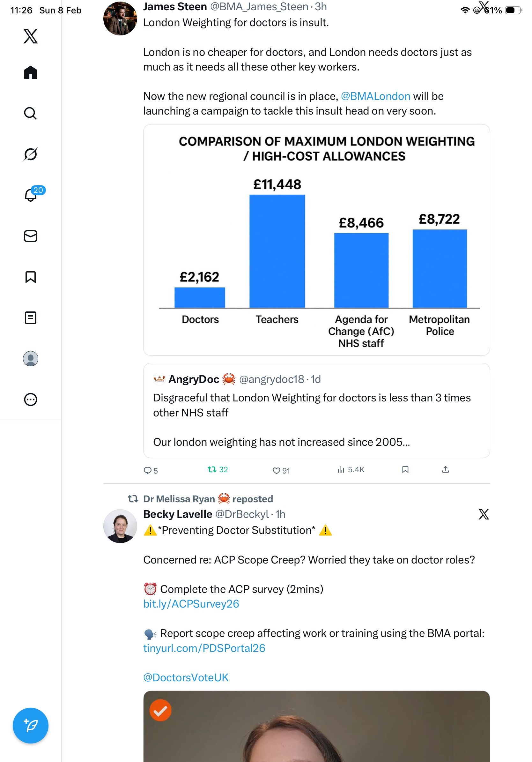Open the X logo menu at top
Image resolution: width=532 pixels, height=762 pixels.
click(31, 36)
